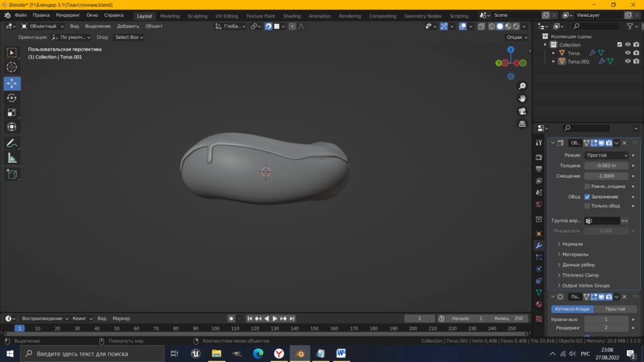The image size is (644, 362).
Task: Expand the 'Нормали' section
Action: pyautogui.click(x=572, y=244)
